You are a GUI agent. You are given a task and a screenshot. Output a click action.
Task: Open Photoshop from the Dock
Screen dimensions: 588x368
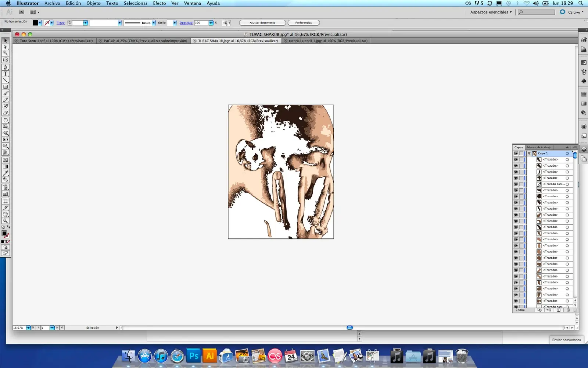click(x=194, y=356)
